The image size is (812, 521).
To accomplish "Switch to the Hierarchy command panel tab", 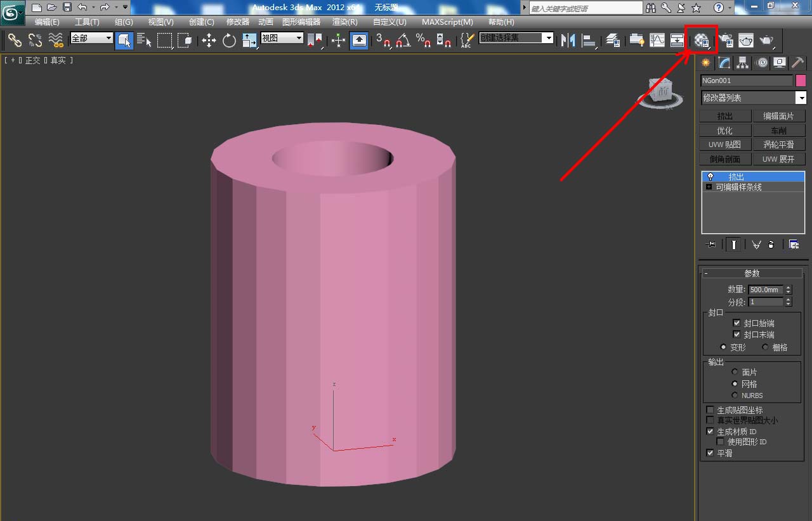I will click(742, 63).
